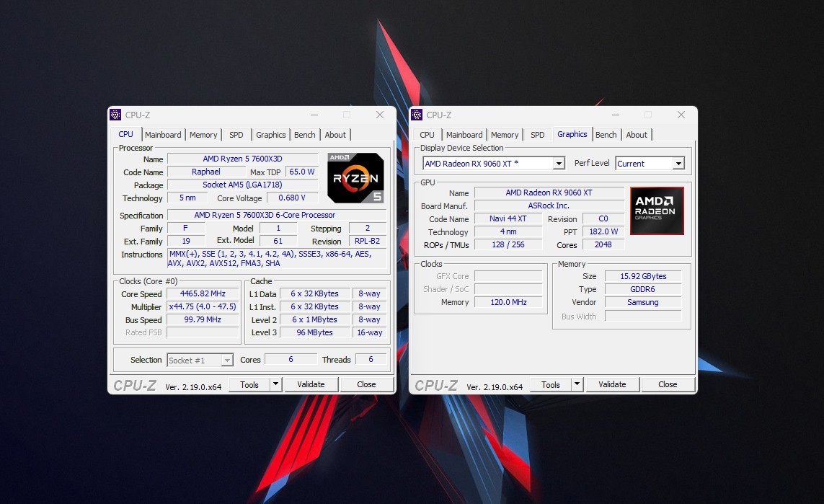This screenshot has height=504, width=824.
Task: Open Mainboard tab in right CPU-Z window
Action: (464, 135)
